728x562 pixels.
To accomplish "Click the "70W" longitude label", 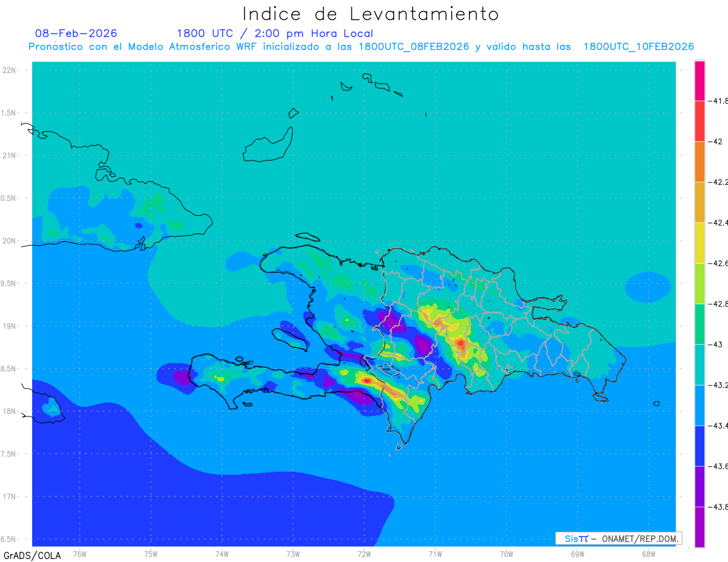I will (x=507, y=554).
